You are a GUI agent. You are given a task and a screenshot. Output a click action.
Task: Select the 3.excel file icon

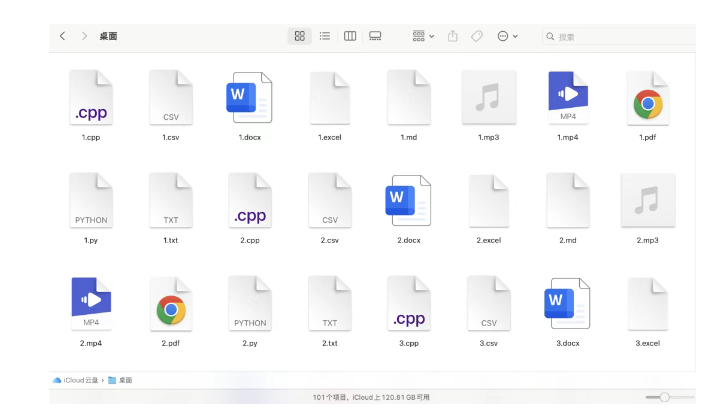(x=647, y=304)
